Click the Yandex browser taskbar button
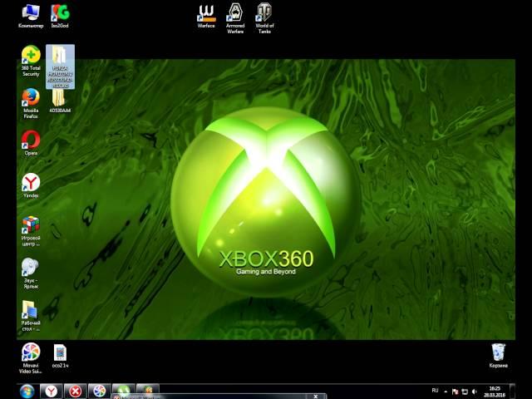Viewport: 532px width, 399px height. click(x=52, y=392)
